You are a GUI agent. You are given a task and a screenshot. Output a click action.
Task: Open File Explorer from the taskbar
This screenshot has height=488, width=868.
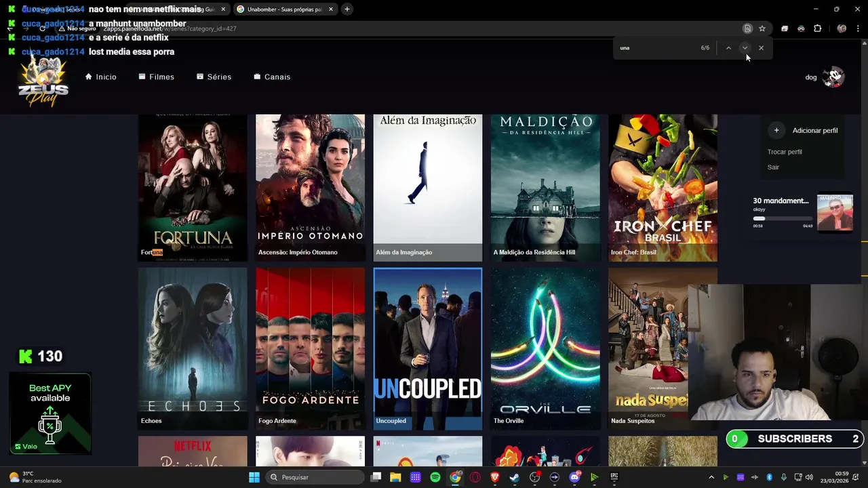pos(395,477)
